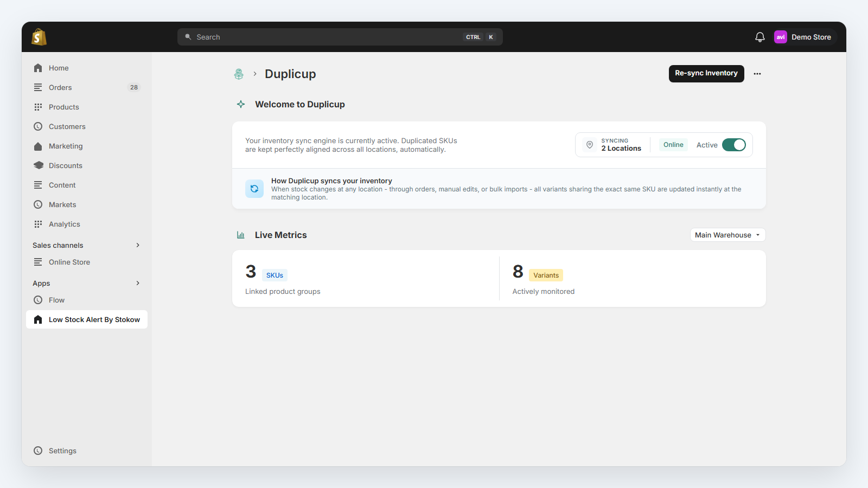Viewport: 868px width, 488px height.
Task: Click the Online status badge
Action: pyautogui.click(x=673, y=145)
